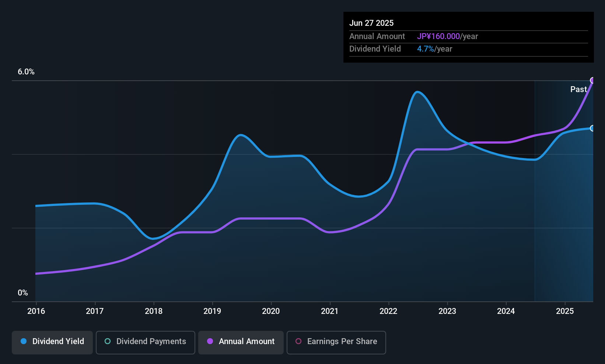
Task: Toggle visibility of the Dividend Yield series
Action: [52, 342]
